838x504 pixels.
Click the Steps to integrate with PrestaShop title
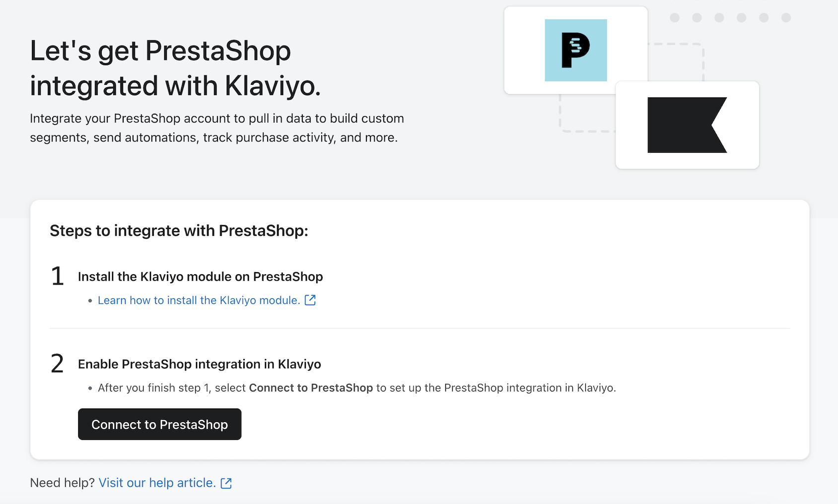point(179,231)
